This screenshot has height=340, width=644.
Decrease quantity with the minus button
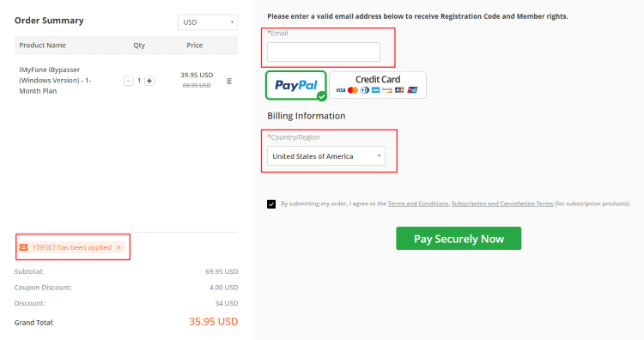(x=129, y=81)
